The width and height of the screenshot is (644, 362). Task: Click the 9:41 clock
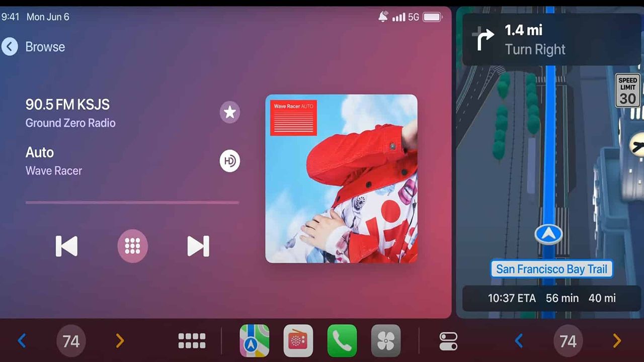[x=10, y=17]
